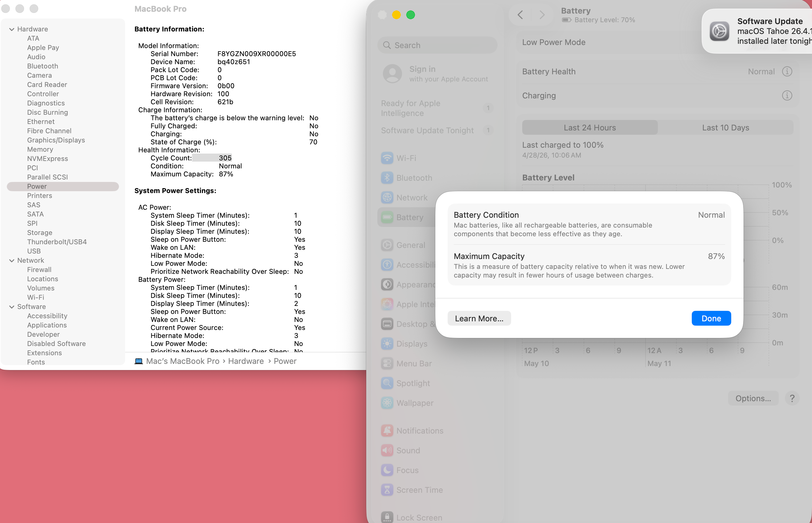This screenshot has width=812, height=523.
Task: Click the Device Name value bq40z651
Action: tap(234, 62)
